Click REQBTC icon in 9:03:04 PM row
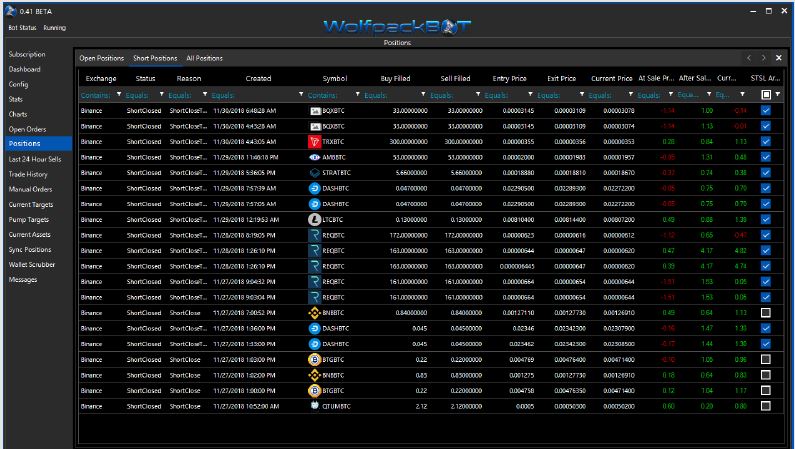795x449 pixels. point(314,297)
